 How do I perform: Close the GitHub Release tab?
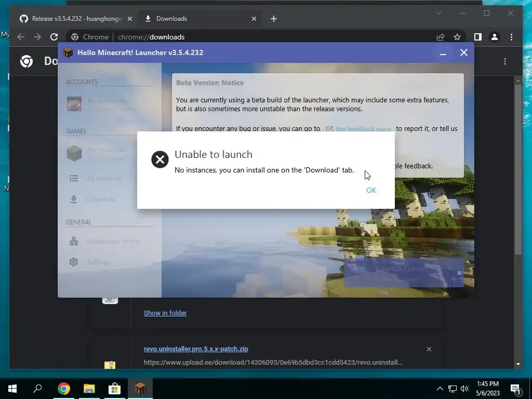tap(129, 19)
